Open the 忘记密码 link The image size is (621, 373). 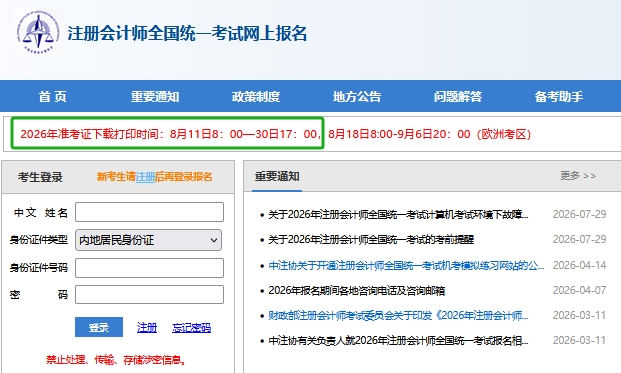(x=191, y=327)
